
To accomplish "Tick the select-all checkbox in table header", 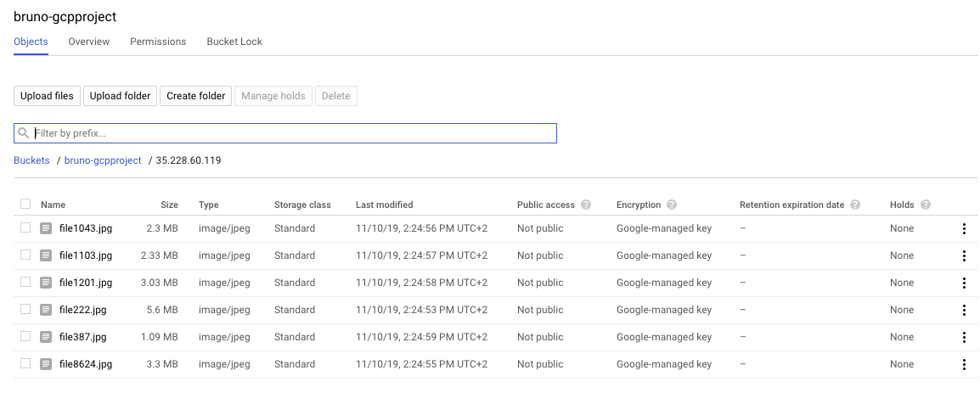I will 25,204.
